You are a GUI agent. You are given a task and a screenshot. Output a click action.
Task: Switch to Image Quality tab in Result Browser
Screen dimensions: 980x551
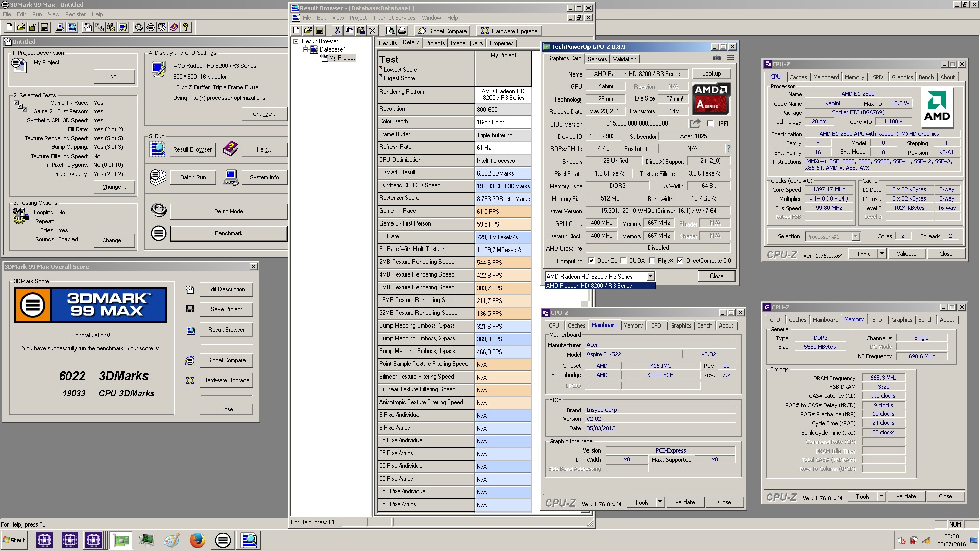(x=467, y=43)
